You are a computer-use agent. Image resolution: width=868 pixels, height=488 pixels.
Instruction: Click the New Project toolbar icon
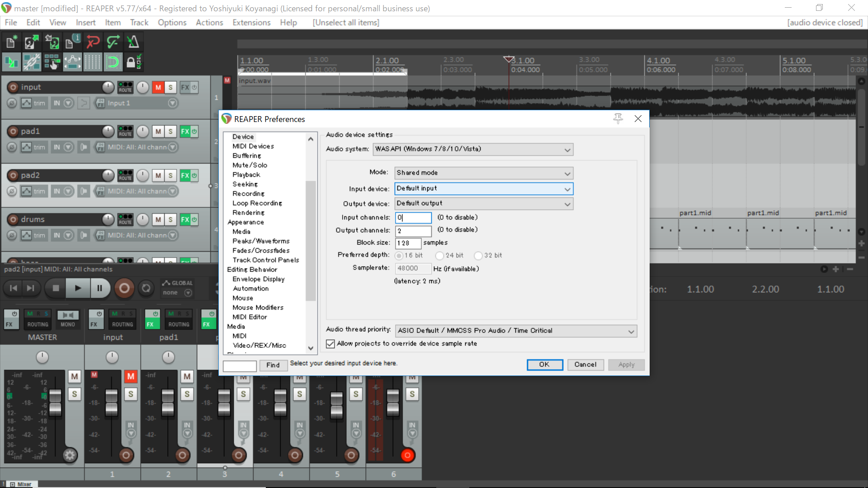point(11,42)
